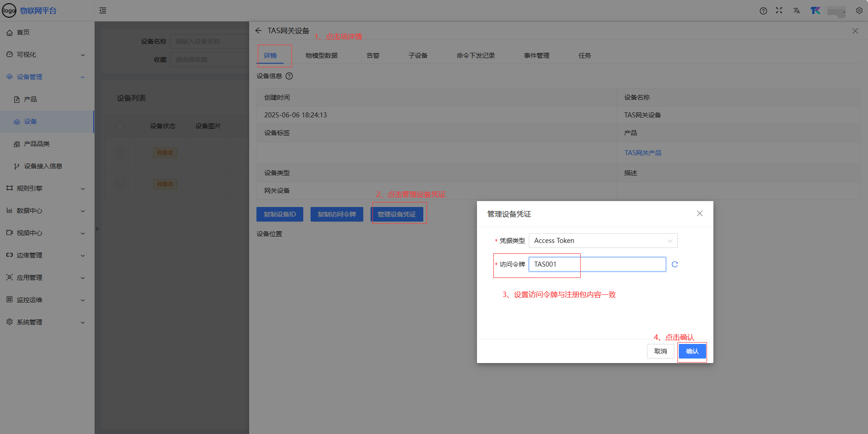
Task: Click the back arrow beside TAS网关设备 title
Action: (258, 30)
